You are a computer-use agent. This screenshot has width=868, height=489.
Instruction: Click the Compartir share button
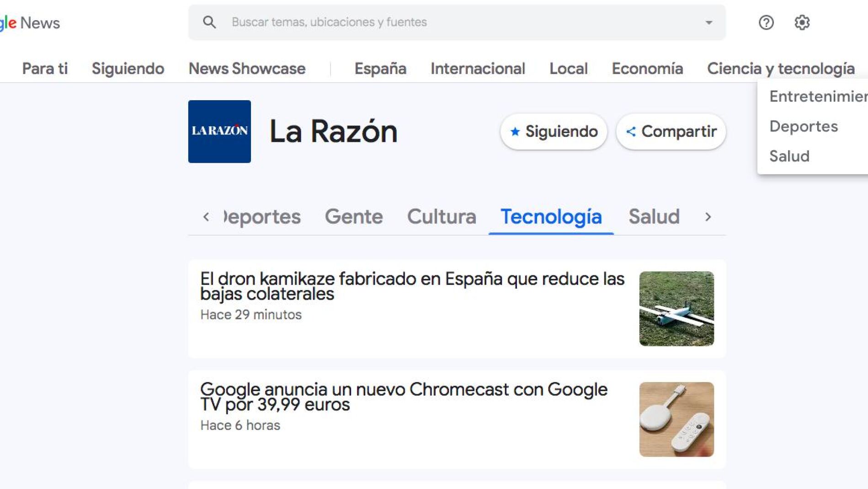tap(671, 132)
